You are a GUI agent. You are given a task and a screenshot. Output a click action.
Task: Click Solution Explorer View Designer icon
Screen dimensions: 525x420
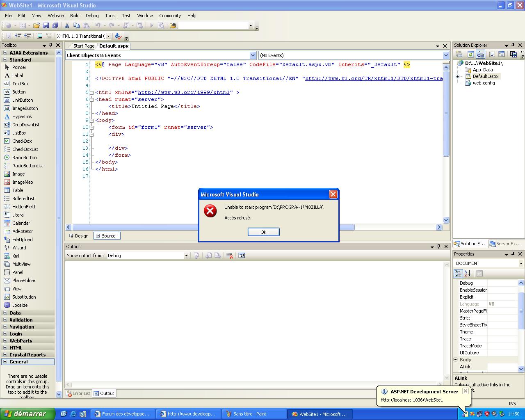pos(502,54)
